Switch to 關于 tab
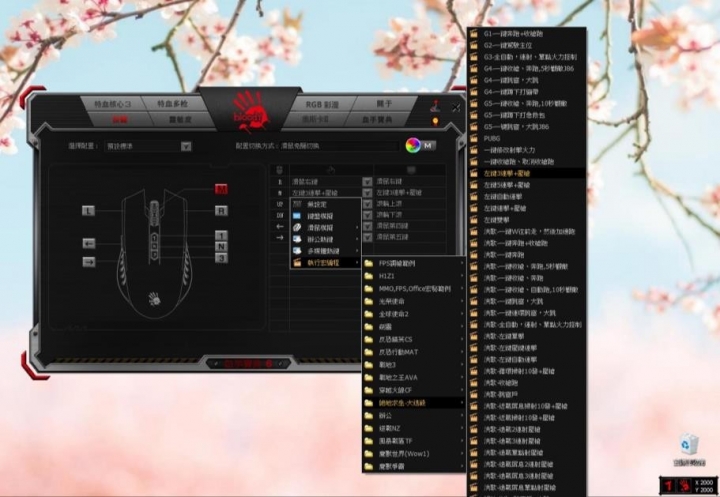Image resolution: width=720 pixels, height=497 pixels. (384, 104)
